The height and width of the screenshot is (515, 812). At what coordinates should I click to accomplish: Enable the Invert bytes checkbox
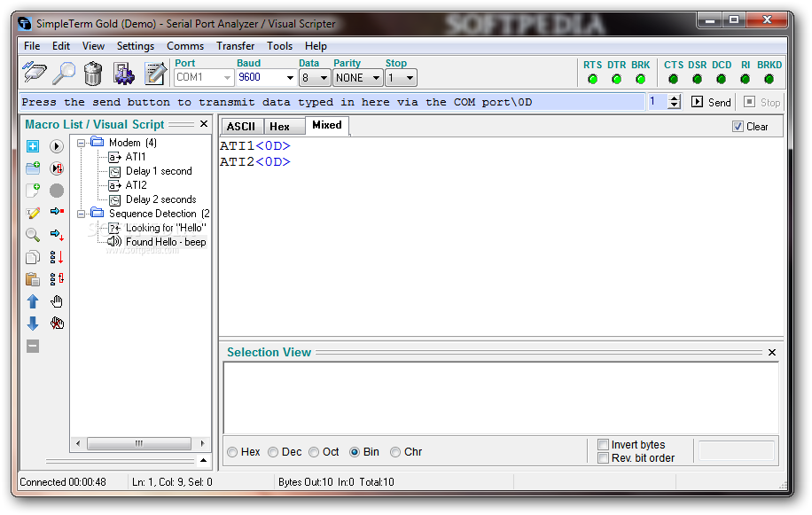click(603, 445)
